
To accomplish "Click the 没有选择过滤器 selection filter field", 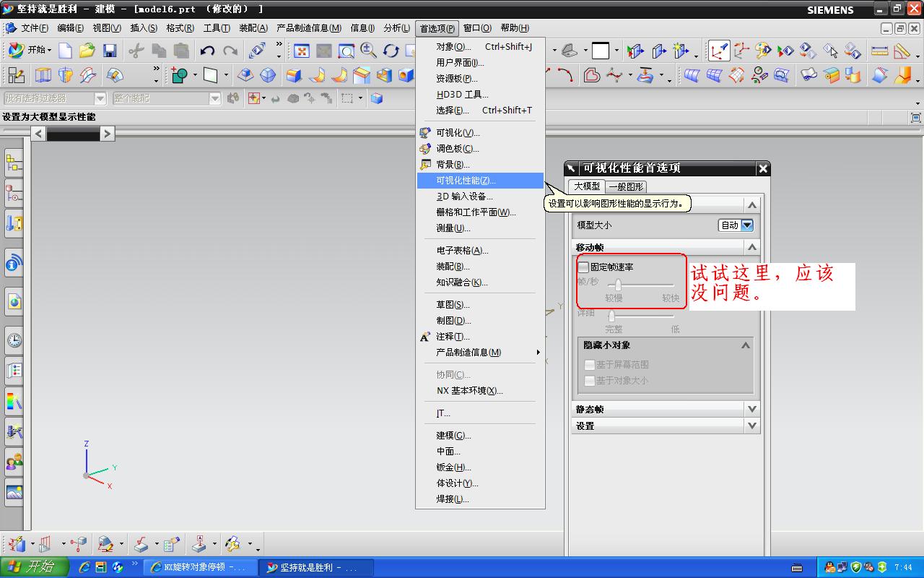I will [x=55, y=98].
